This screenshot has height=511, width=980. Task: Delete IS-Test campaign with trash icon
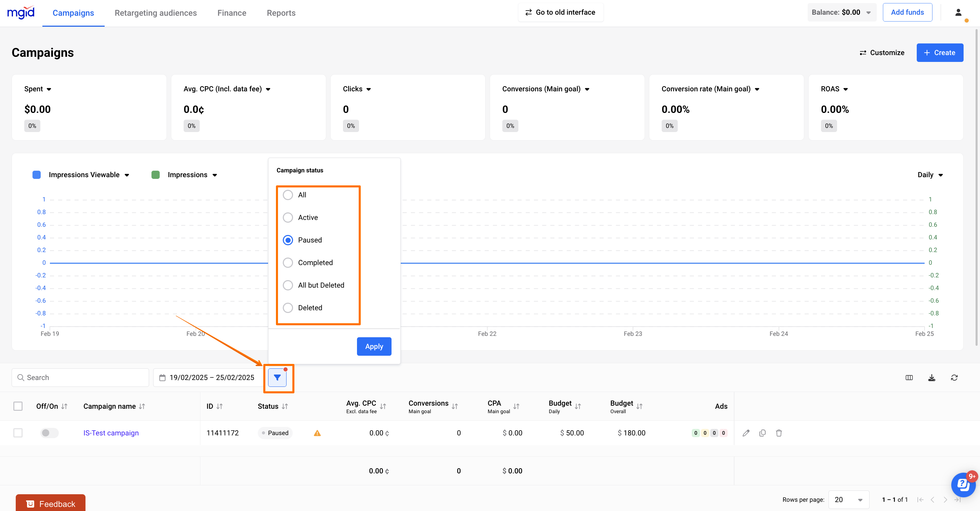(x=778, y=433)
